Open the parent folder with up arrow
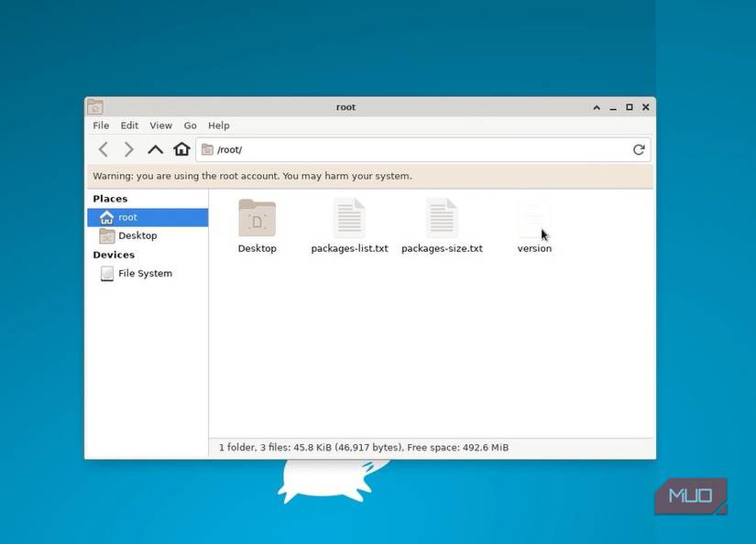The width and height of the screenshot is (756, 544). click(155, 149)
